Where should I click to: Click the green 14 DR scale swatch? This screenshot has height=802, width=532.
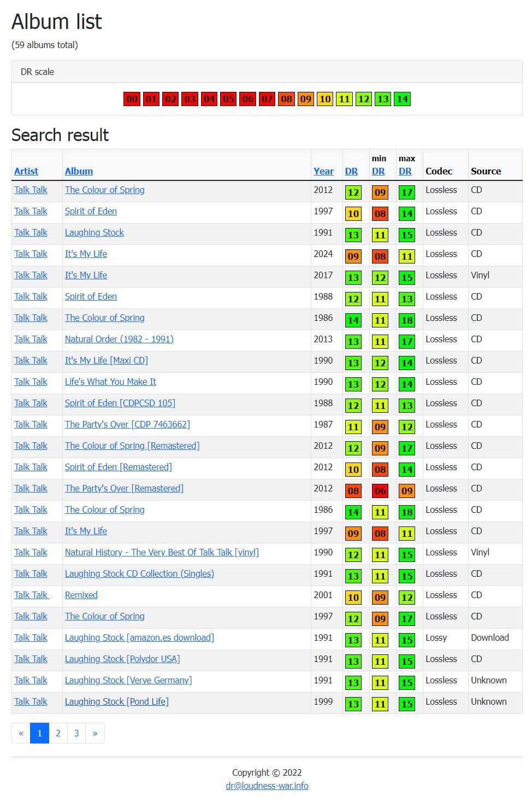[402, 99]
